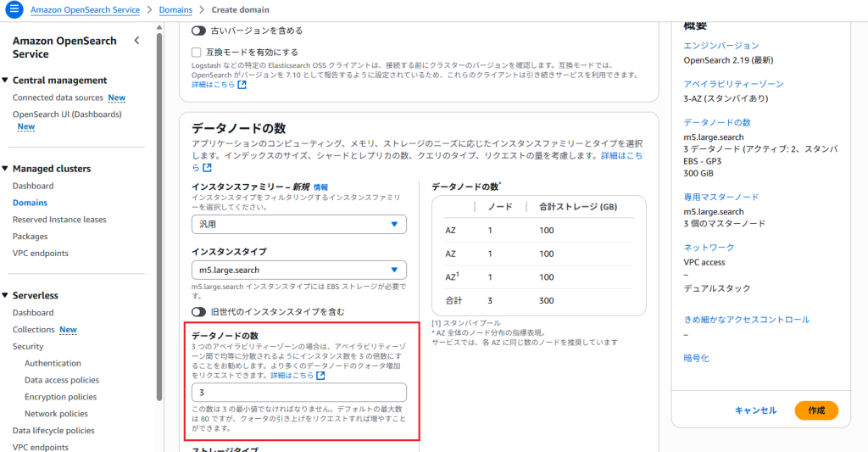Click the 合計ストレージ (GB) column header
868x452 pixels.
[578, 207]
